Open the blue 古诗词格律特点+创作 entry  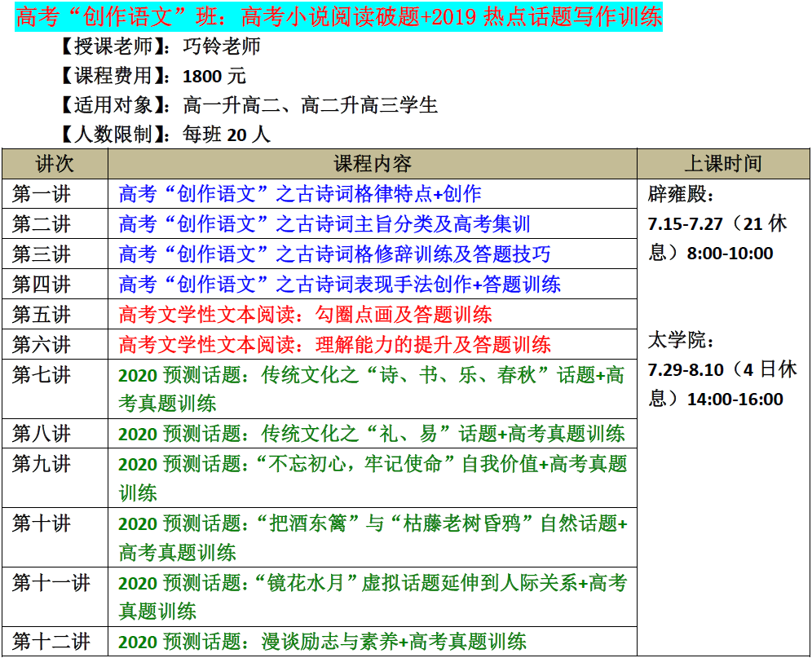[x=300, y=194]
